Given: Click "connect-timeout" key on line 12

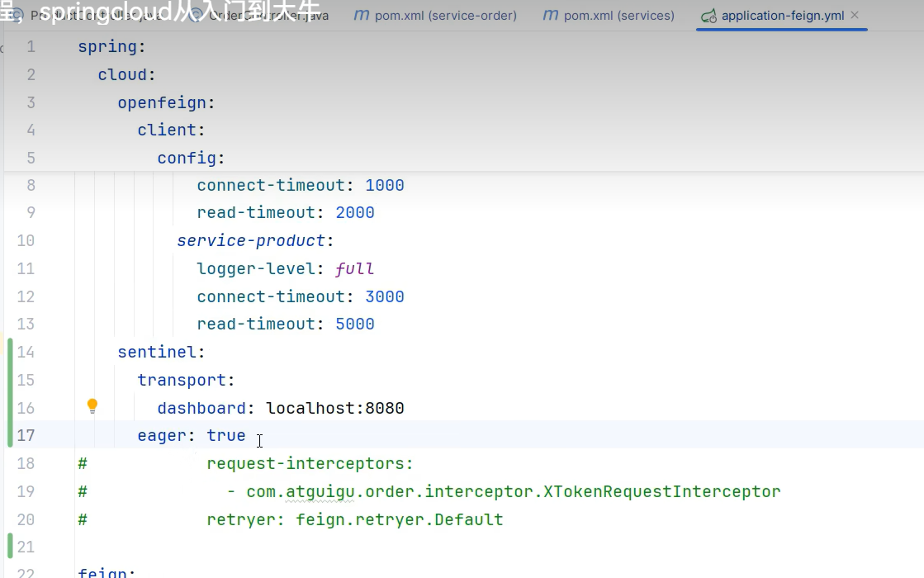Looking at the screenshot, I should (271, 296).
